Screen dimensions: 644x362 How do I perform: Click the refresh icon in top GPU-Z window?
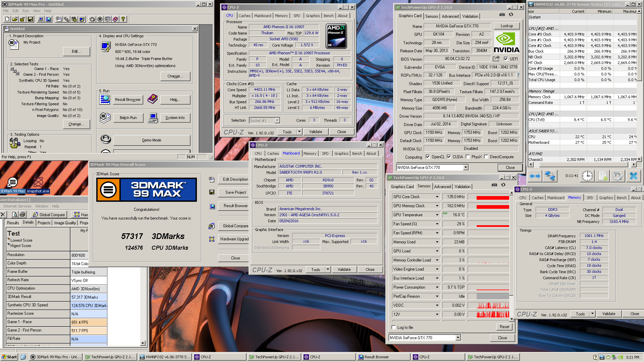[511, 15]
